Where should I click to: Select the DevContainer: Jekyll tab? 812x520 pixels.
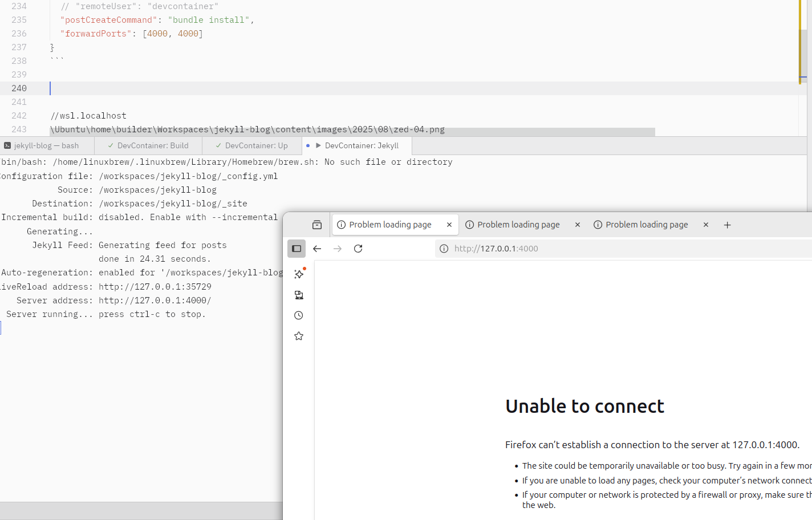point(356,145)
